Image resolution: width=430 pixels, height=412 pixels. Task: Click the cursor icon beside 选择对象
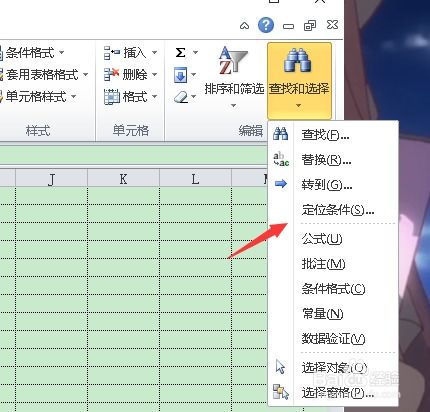(281, 367)
